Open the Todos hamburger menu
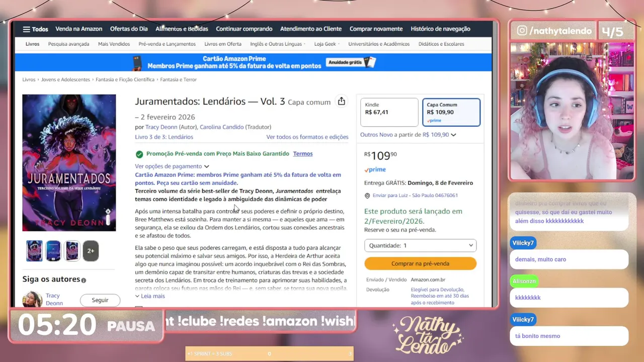Viewport: 644px width, 362px height. coord(35,29)
